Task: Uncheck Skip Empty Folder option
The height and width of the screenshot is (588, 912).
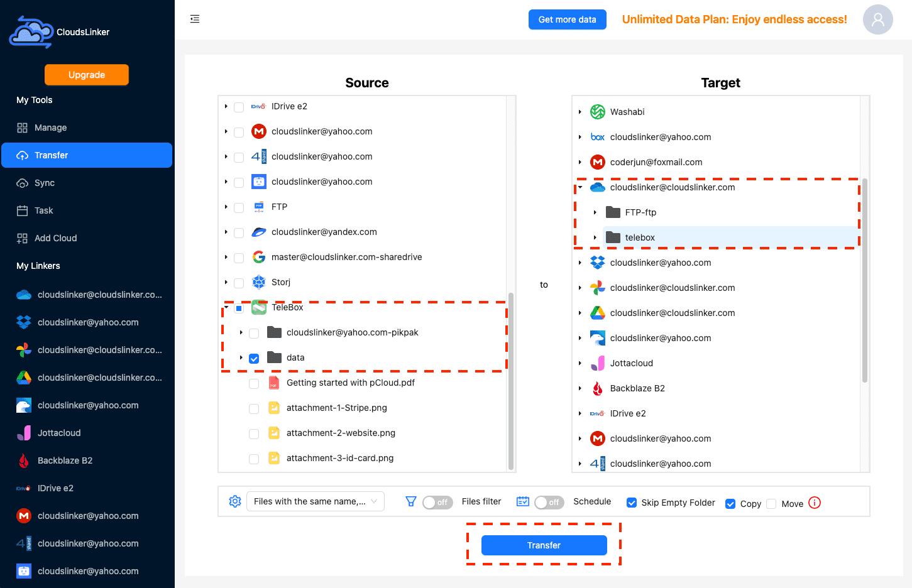Action: coord(632,503)
